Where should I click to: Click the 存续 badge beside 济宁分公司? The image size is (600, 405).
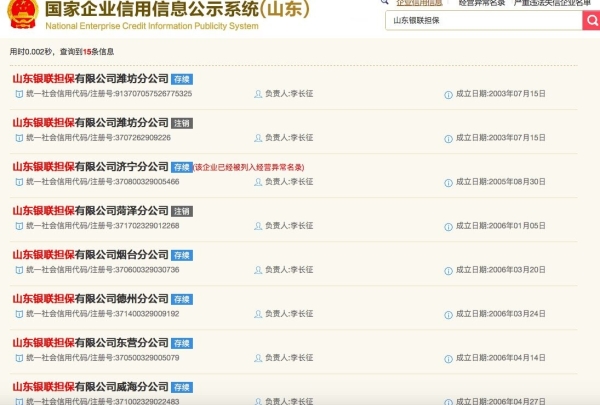point(182,167)
